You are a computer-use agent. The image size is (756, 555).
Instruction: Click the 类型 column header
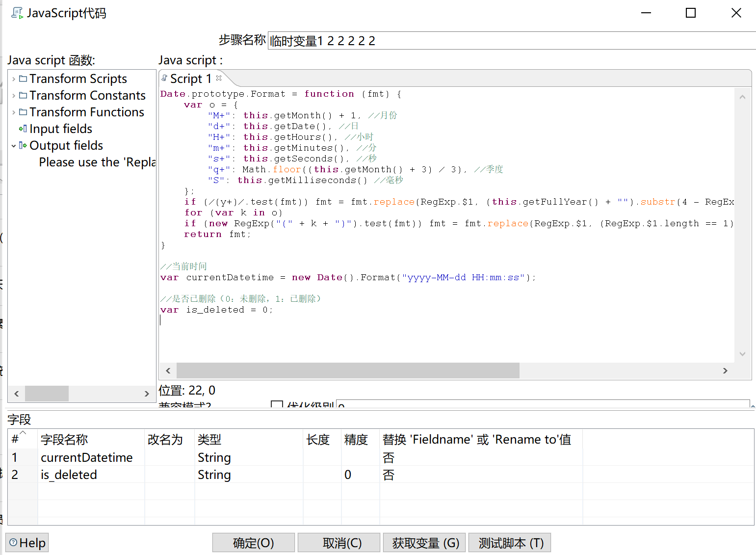tap(248, 439)
